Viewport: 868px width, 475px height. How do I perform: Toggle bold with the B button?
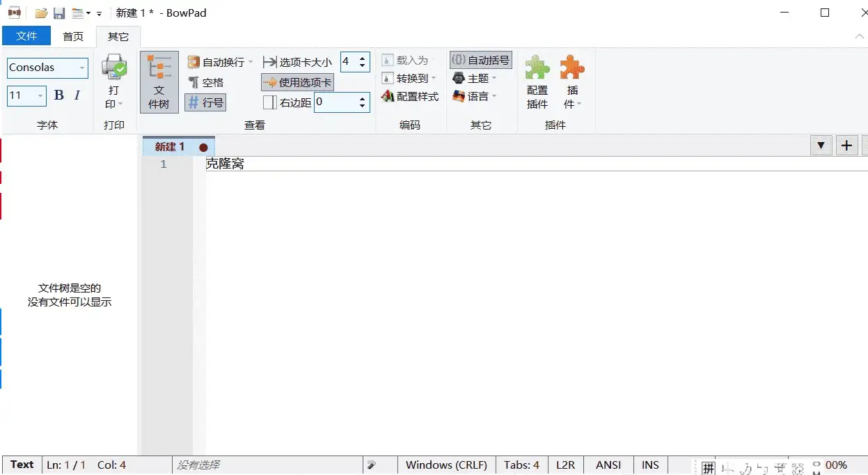point(58,95)
